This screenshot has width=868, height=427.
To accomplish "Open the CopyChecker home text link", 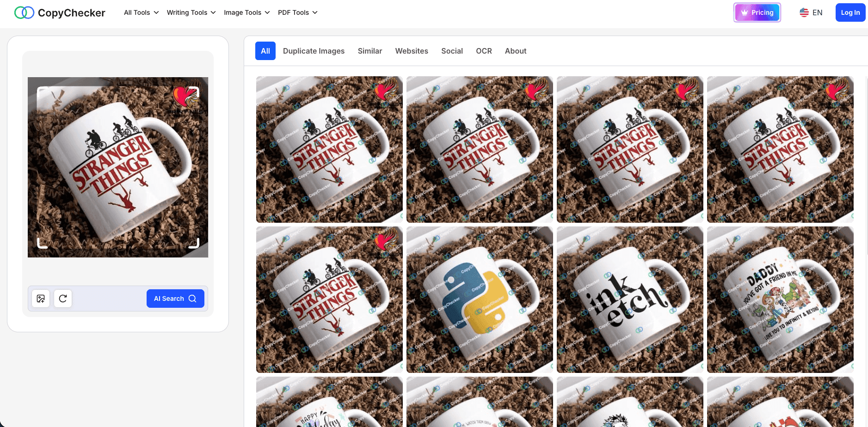I will (x=72, y=12).
